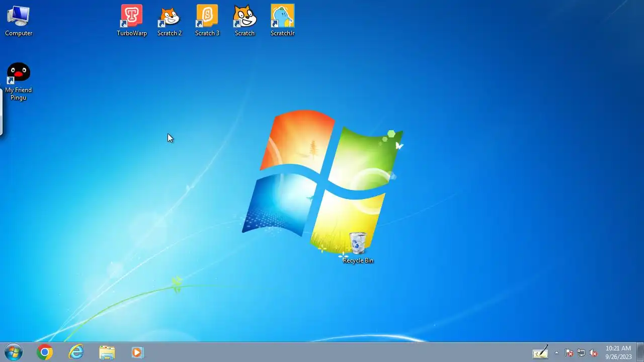This screenshot has height=362, width=644.
Task: Select the Scratch cat shortcut icon
Action: click(x=245, y=16)
